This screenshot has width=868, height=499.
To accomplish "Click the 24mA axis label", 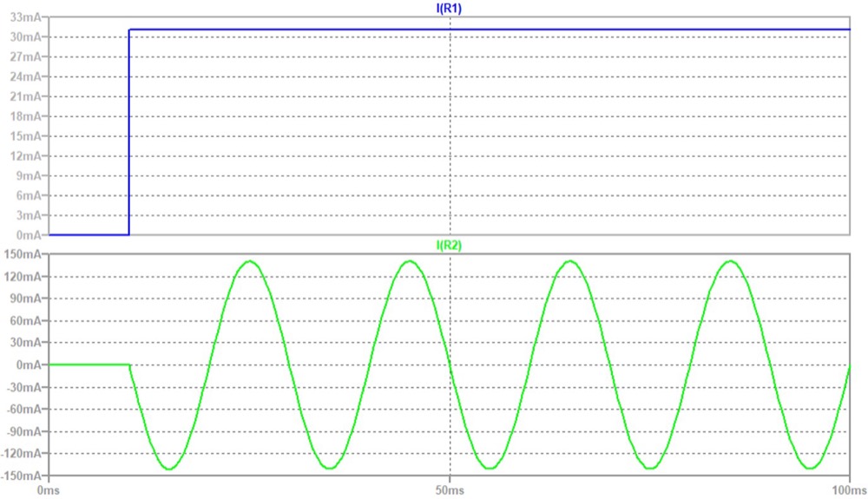I will pyautogui.click(x=25, y=77).
